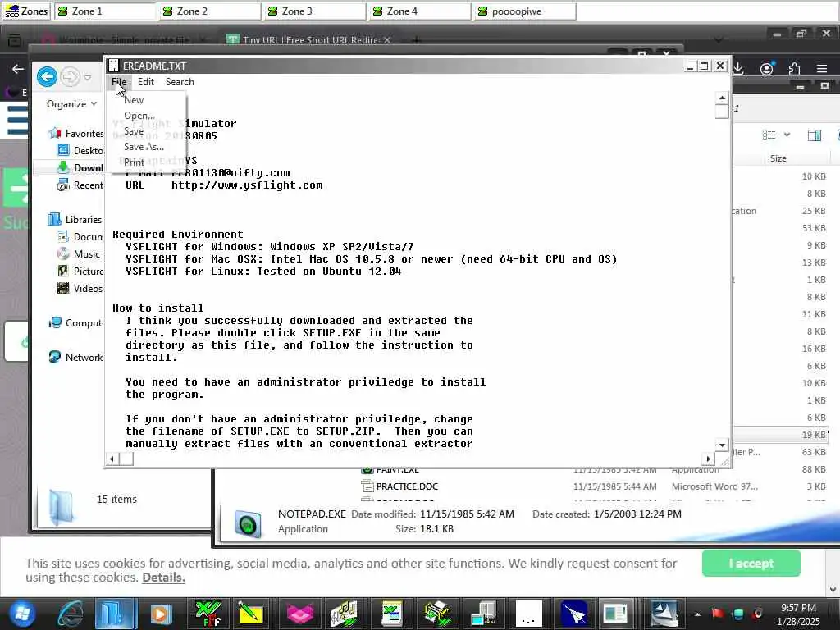
Task: Toggle the Explorer preview pane icon
Action: click(x=815, y=135)
